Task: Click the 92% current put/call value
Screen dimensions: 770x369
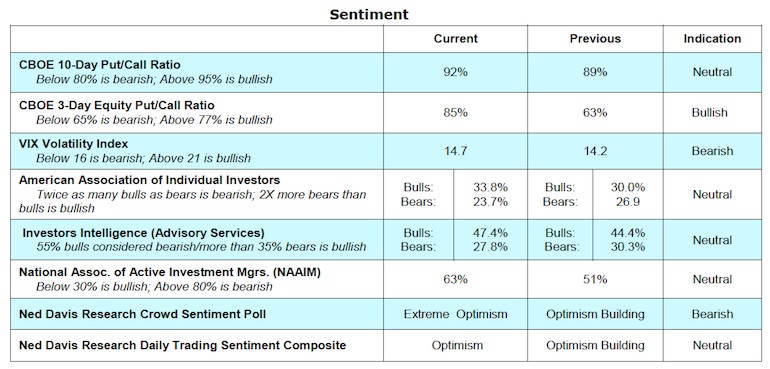Action: pyautogui.click(x=455, y=72)
